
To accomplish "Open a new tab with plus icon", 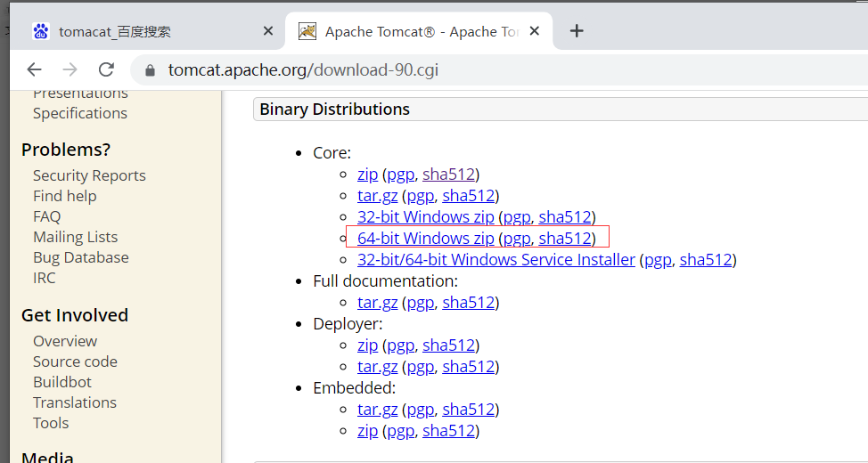I will [x=577, y=31].
